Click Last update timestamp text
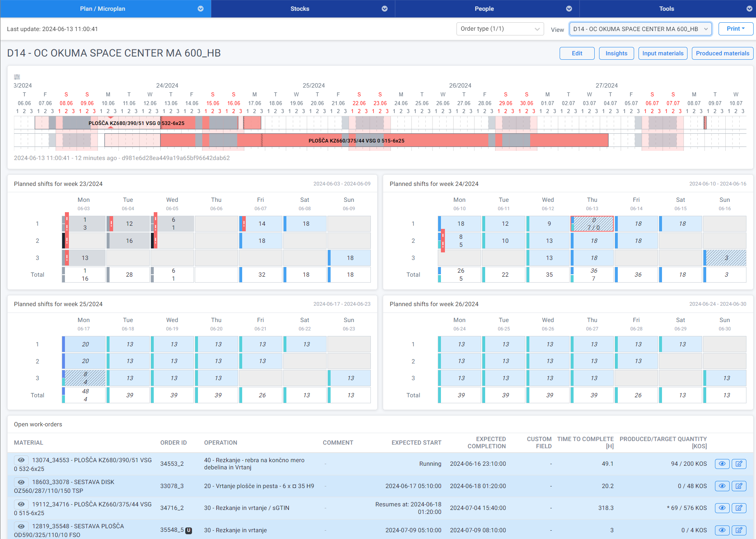This screenshot has height=539, width=756. pyautogui.click(x=52, y=29)
